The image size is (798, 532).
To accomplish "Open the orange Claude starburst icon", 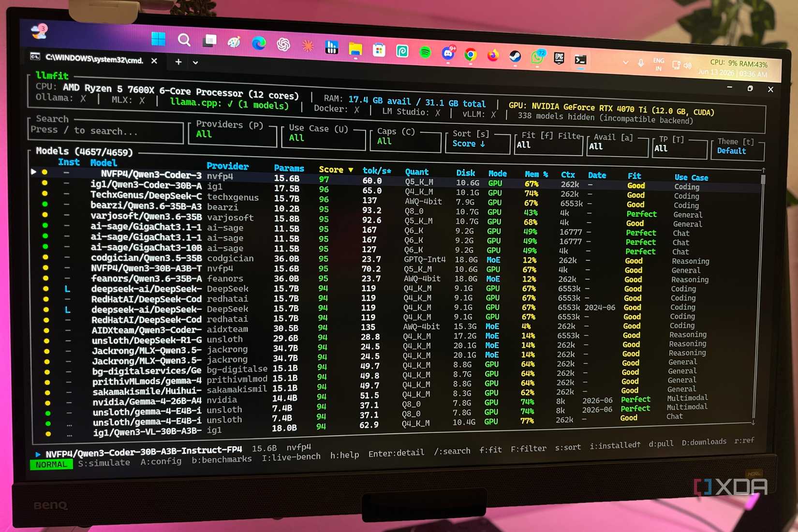I will tap(308, 46).
